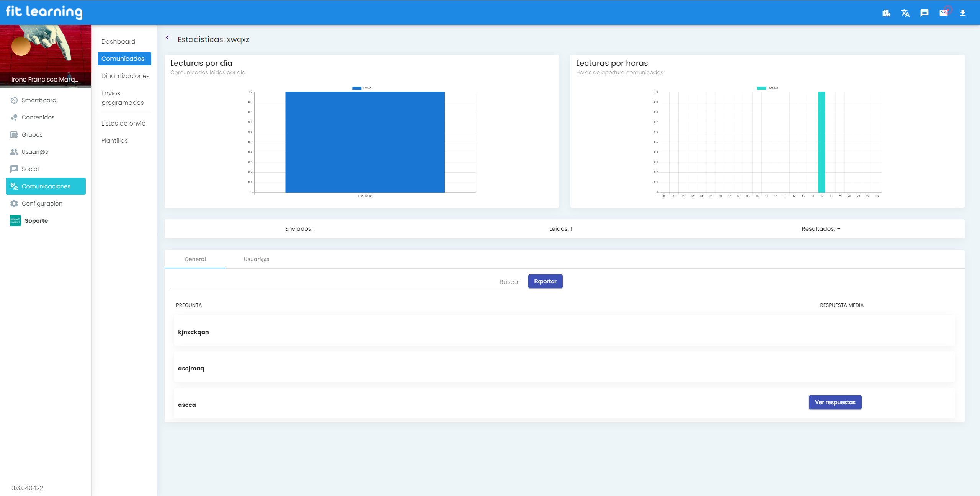Open Grupos in the left sidebar

click(x=32, y=135)
